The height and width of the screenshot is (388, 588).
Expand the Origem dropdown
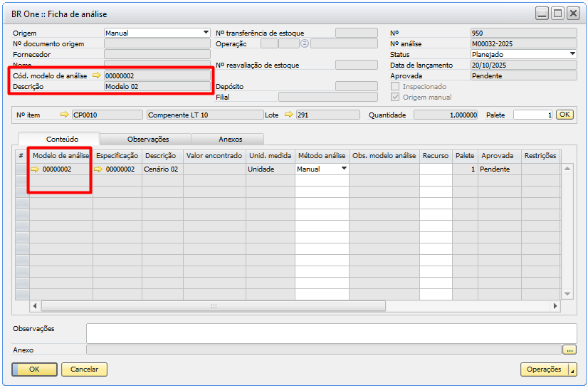click(206, 33)
